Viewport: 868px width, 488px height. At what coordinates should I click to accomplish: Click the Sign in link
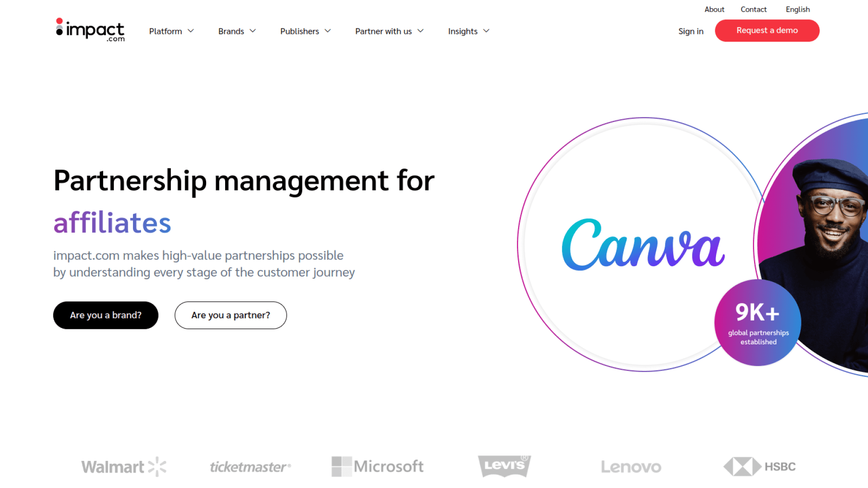click(x=690, y=31)
